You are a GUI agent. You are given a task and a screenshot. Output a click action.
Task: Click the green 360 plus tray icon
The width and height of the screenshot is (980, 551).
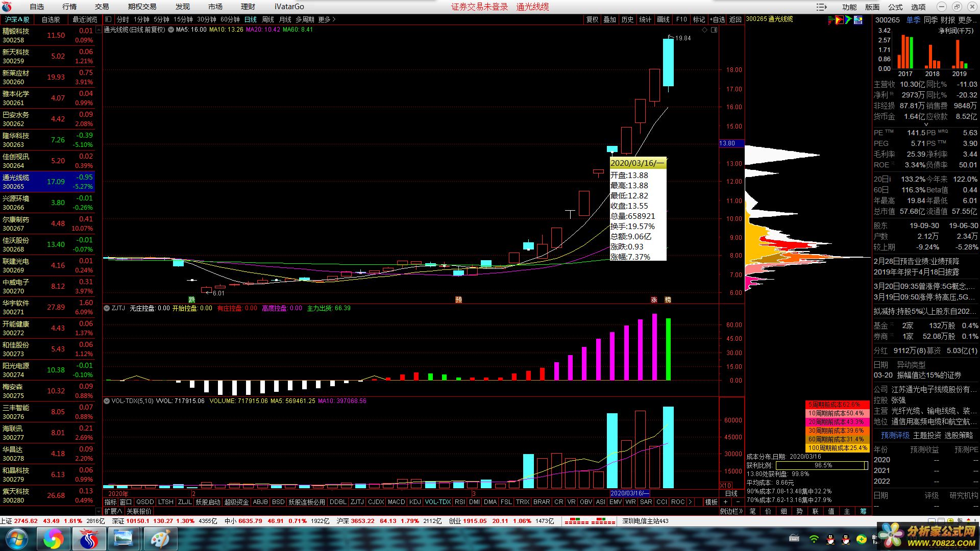point(862,539)
